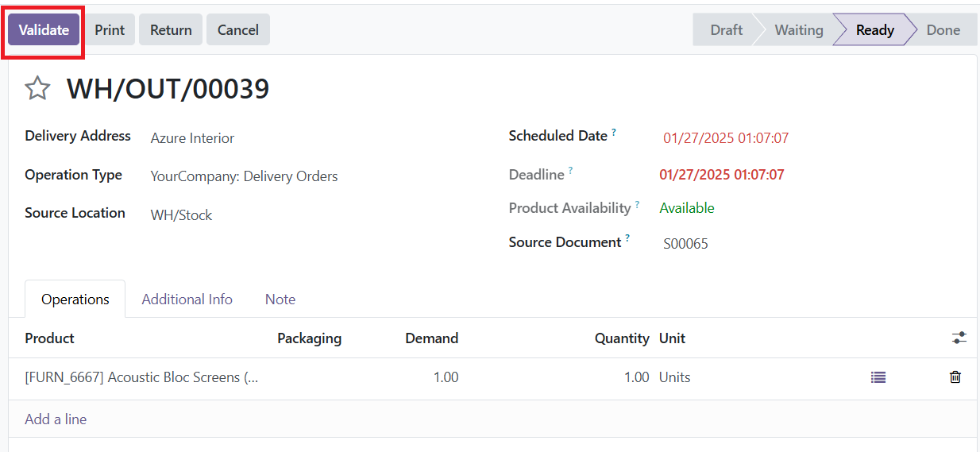The height and width of the screenshot is (452, 980).
Task: Select the Draft status stage
Action: [x=726, y=30]
